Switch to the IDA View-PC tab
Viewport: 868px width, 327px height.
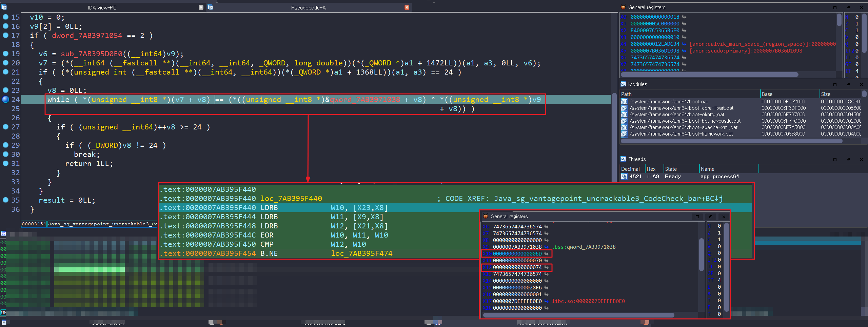coord(102,7)
